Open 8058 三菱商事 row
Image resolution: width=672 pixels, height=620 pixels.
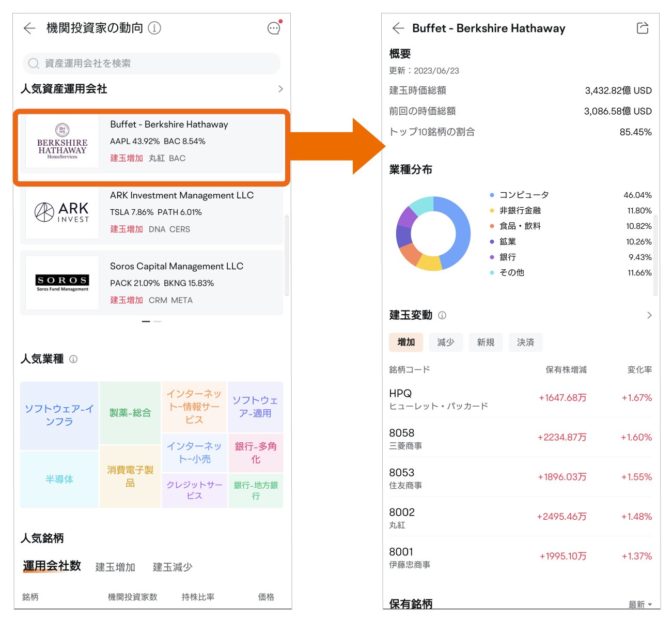521,438
